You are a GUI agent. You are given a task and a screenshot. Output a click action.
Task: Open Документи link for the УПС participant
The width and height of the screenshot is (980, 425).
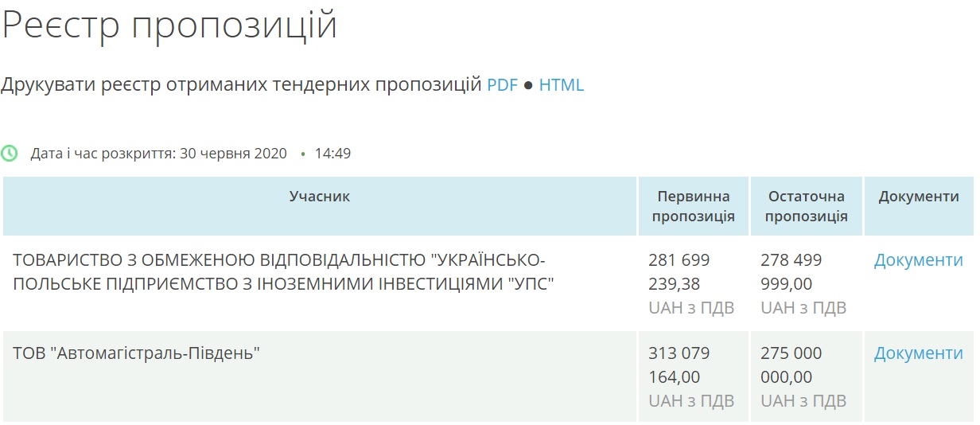point(918,260)
